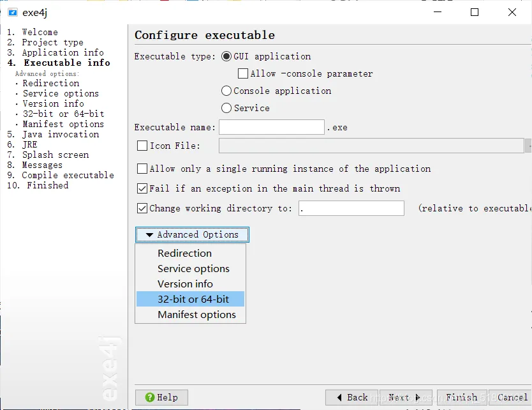532x410 pixels.
Task: Click the triangle on Advanced Options button
Action: pyautogui.click(x=149, y=235)
